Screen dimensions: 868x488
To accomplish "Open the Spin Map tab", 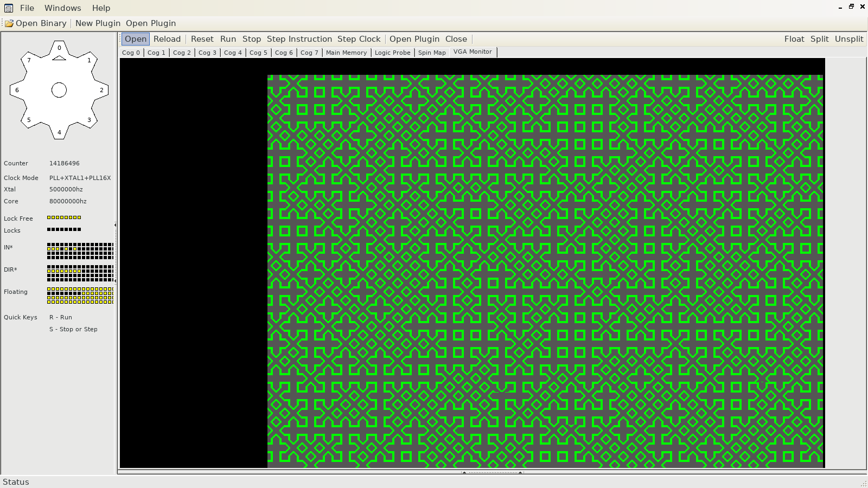I will click(x=432, y=53).
